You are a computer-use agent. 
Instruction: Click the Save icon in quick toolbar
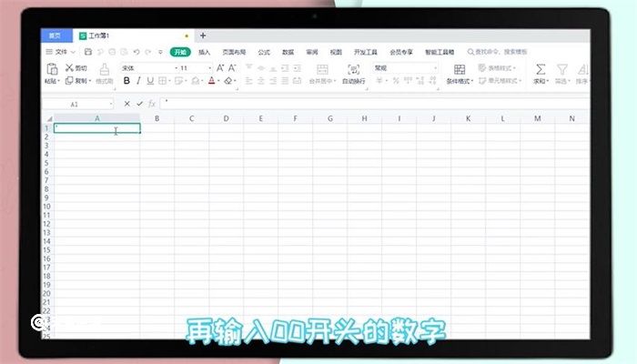point(88,52)
